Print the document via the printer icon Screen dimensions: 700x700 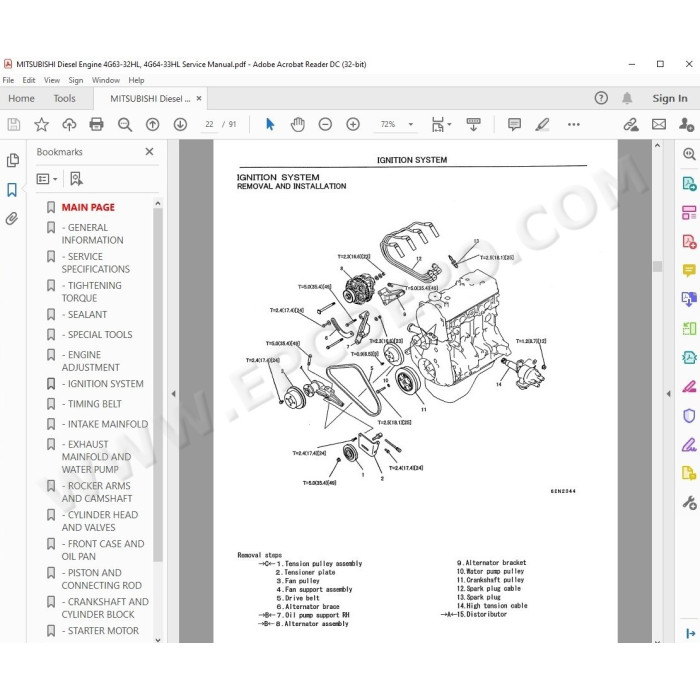pyautogui.click(x=96, y=124)
